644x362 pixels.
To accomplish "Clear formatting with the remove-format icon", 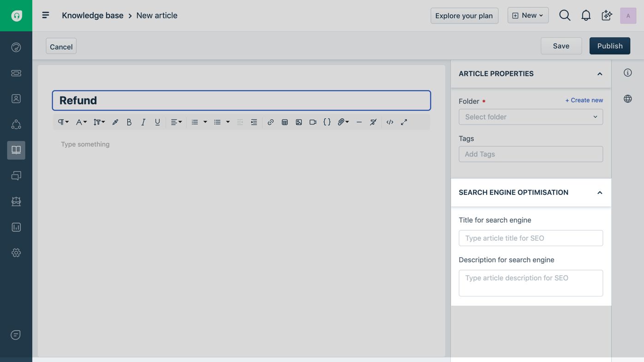I will click(x=373, y=122).
